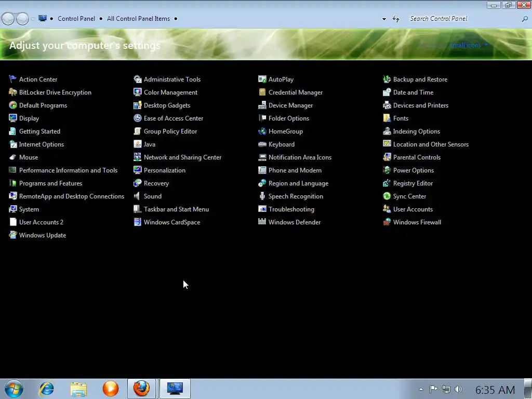The width and height of the screenshot is (532, 399).
Task: Click the Forward navigation button
Action: point(22,19)
